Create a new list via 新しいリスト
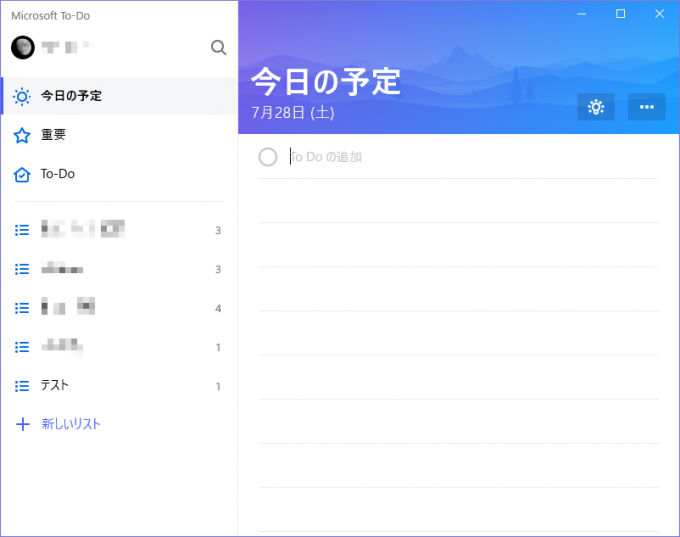The height and width of the screenshot is (537, 680). pos(119,424)
